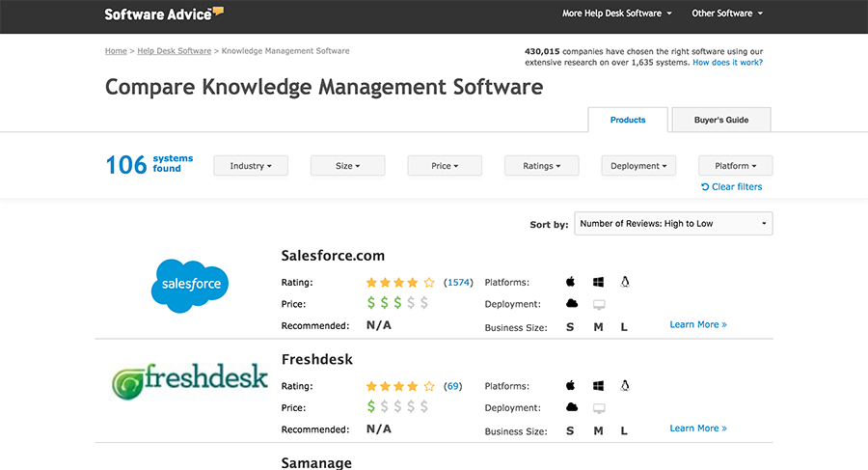Open the Sort by dropdown
Viewport: 868px width, 470px height.
click(673, 223)
